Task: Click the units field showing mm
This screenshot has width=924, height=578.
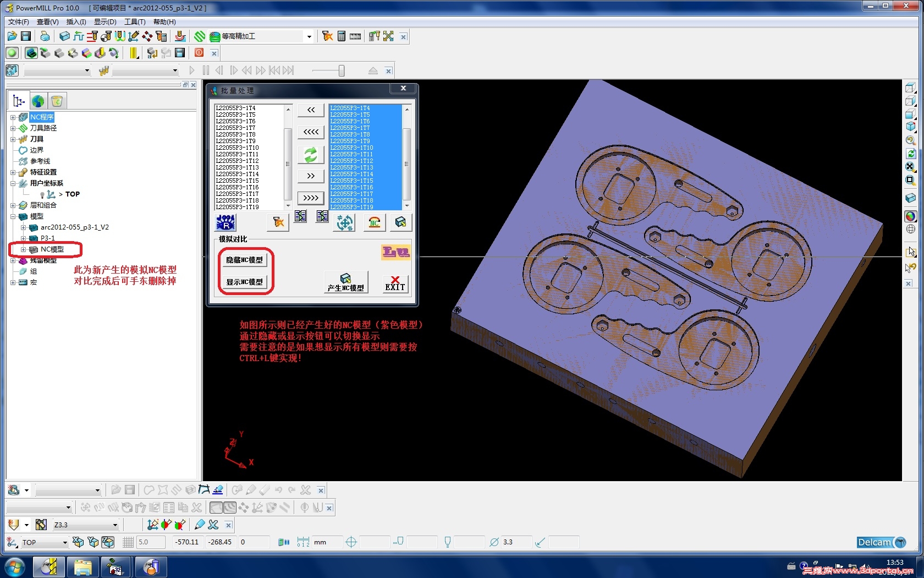Action: (x=327, y=542)
